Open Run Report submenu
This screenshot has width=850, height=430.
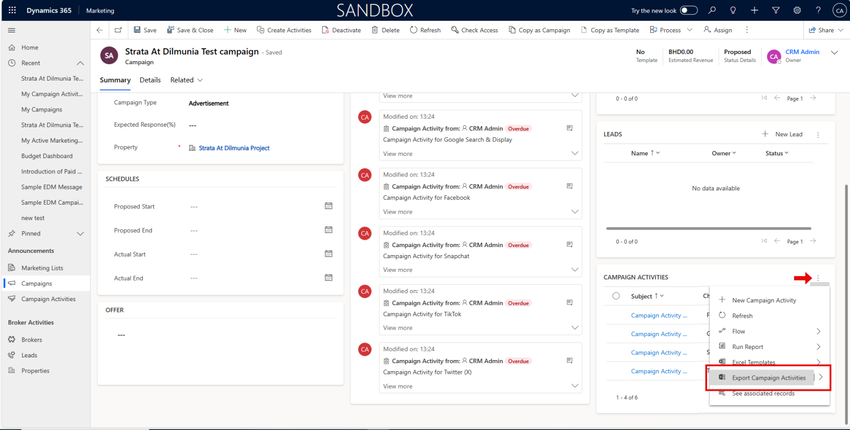pyautogui.click(x=769, y=347)
